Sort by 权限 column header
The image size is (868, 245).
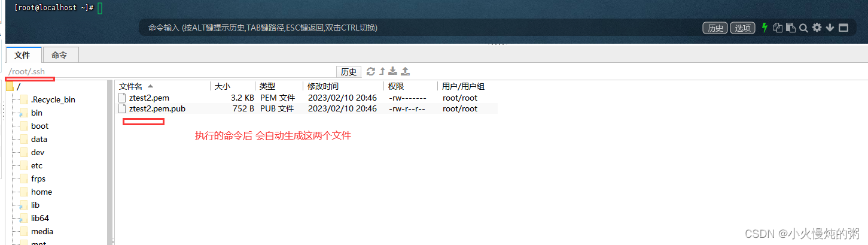[410, 86]
